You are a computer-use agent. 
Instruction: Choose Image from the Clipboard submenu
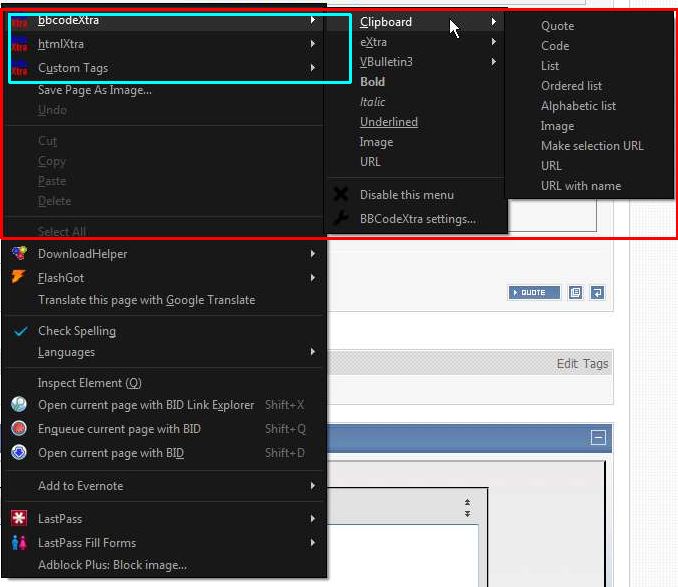point(557,126)
